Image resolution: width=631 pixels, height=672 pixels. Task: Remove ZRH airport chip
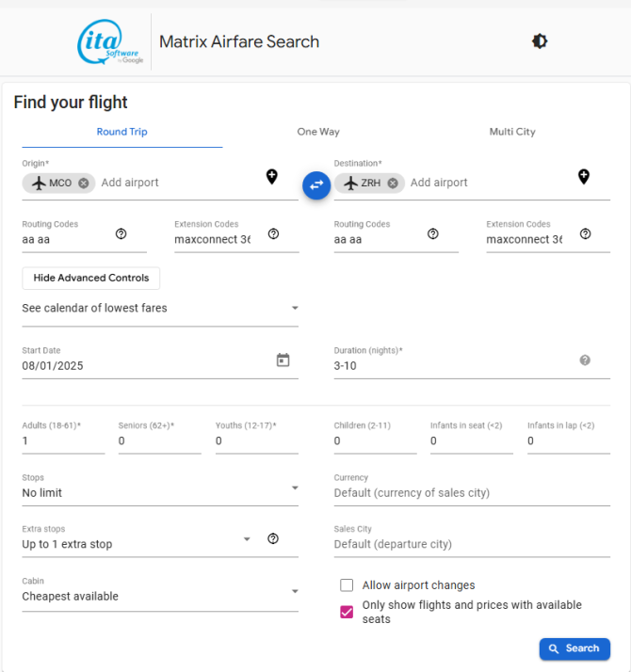coord(393,183)
